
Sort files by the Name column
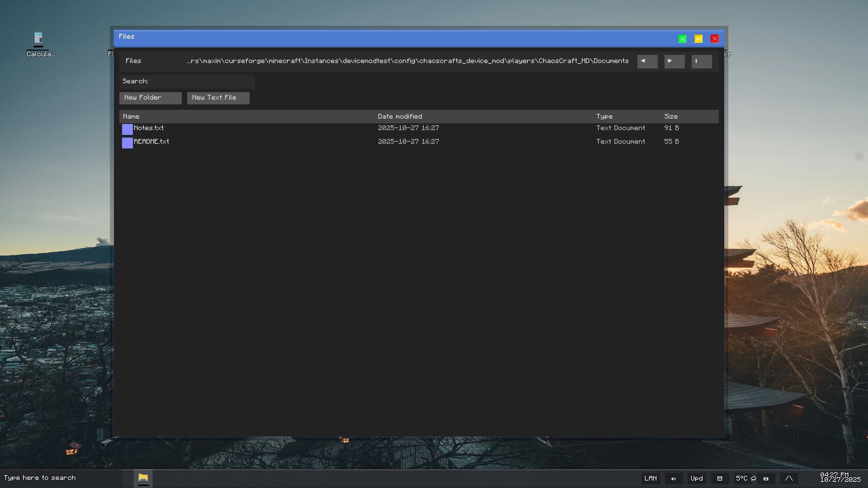pos(131,116)
